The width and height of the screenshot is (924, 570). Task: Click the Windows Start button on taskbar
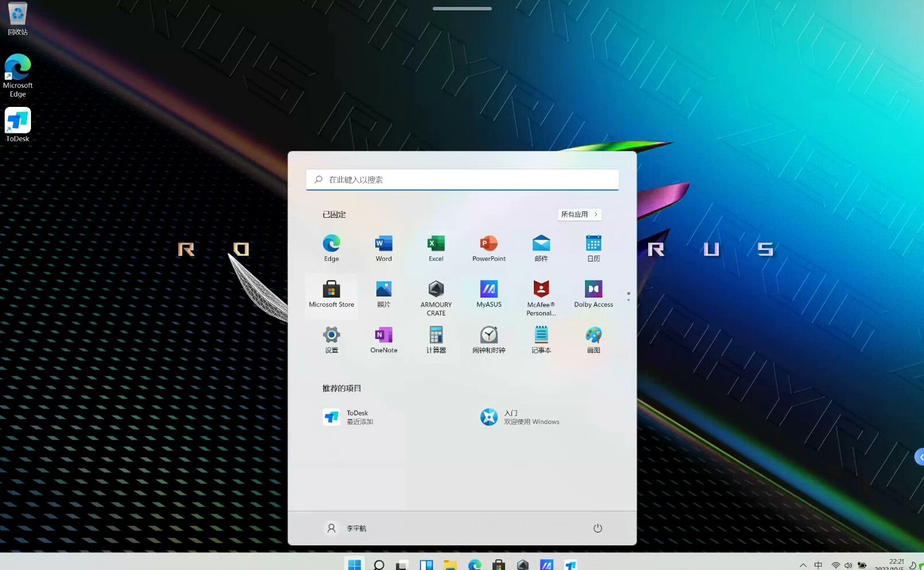pyautogui.click(x=355, y=564)
